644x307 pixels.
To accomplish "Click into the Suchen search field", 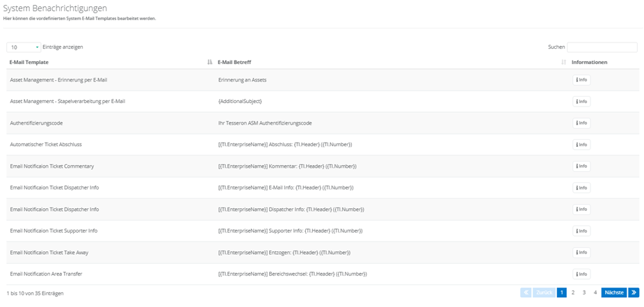I will point(602,47).
